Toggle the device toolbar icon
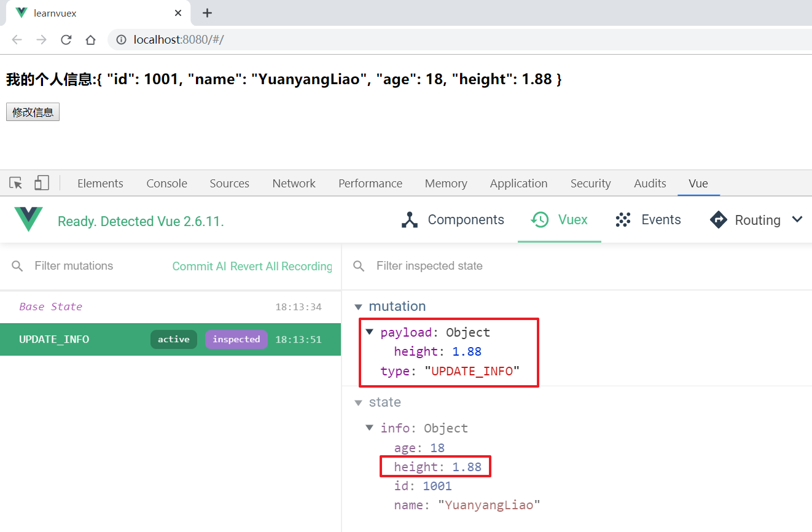 (41, 183)
